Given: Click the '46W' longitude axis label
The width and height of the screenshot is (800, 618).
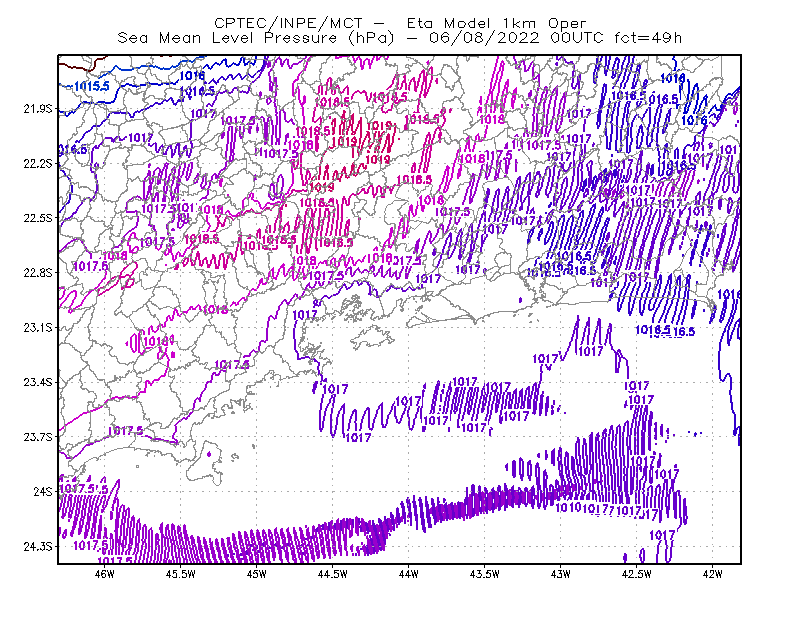Looking at the screenshot, I should [x=105, y=574].
